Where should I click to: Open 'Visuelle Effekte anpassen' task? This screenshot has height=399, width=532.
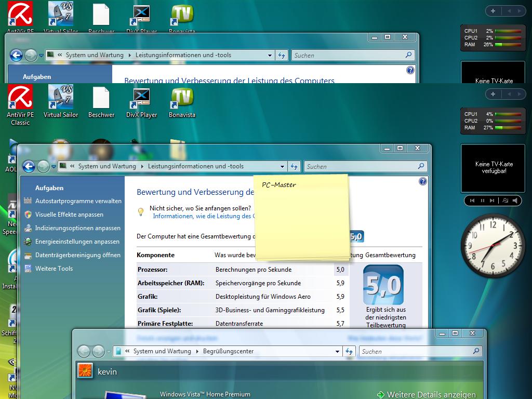pos(69,215)
